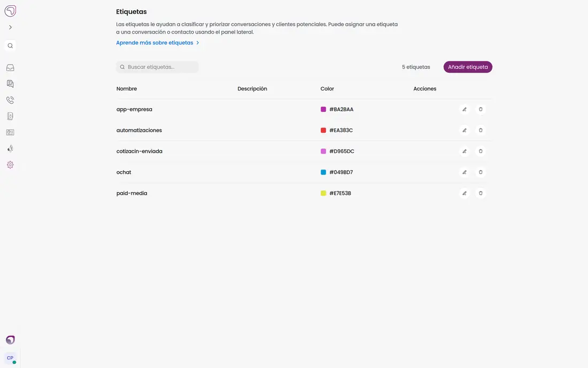Open the calls phone icon in sidebar

(11, 100)
